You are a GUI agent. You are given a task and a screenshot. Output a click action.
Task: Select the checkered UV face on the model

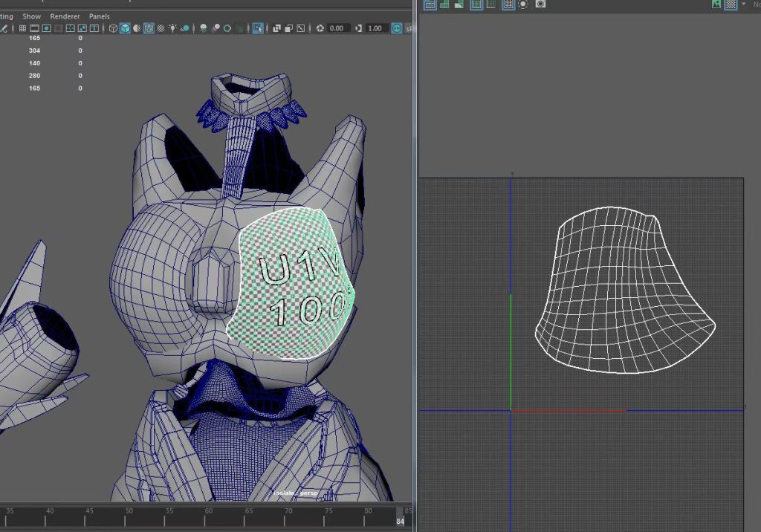(293, 283)
